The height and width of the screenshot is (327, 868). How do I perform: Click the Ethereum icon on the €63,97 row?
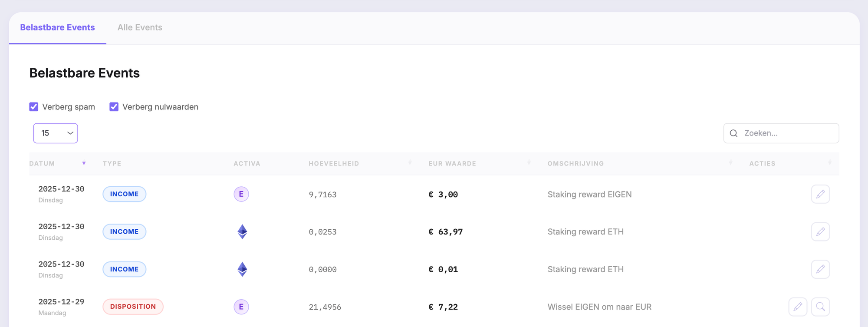tap(242, 231)
